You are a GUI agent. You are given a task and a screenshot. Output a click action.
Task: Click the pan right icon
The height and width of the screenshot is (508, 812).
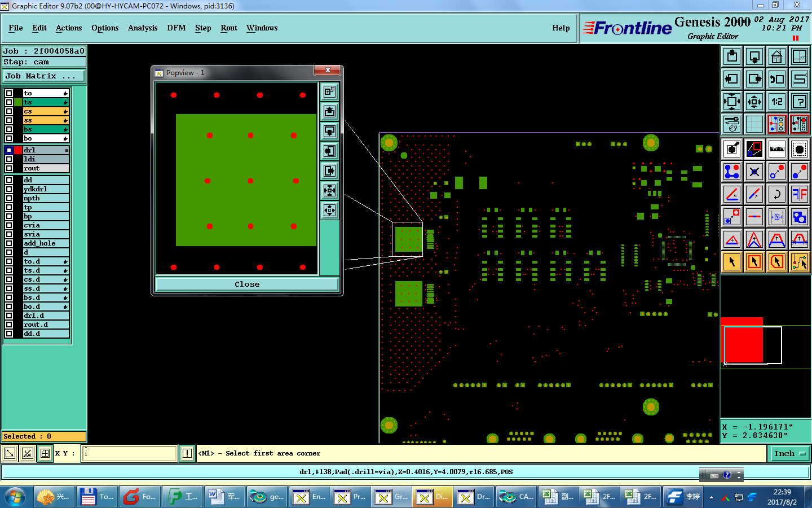click(x=754, y=79)
